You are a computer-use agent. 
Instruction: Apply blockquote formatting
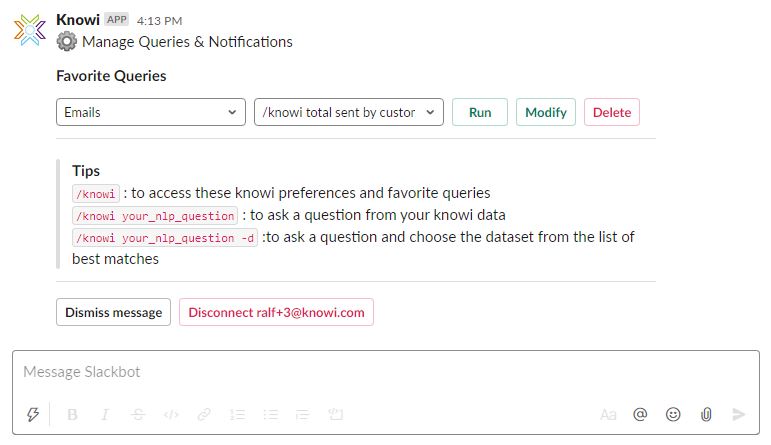click(x=303, y=414)
